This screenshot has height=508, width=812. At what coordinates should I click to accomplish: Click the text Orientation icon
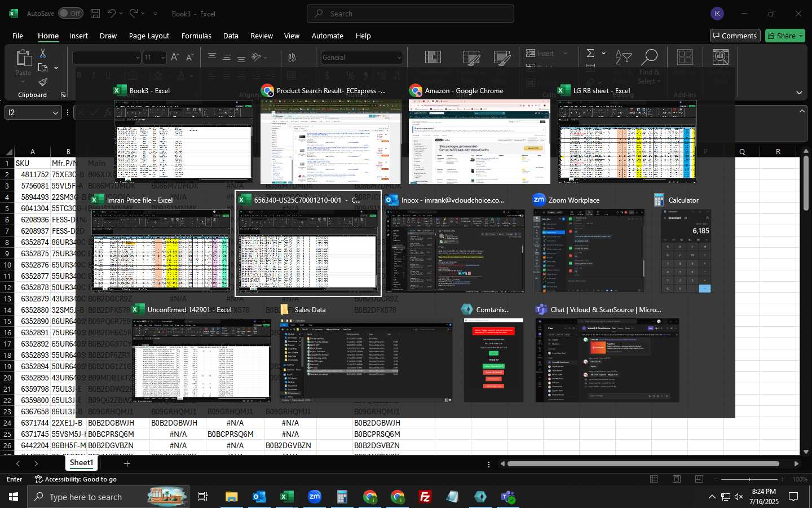(257, 57)
